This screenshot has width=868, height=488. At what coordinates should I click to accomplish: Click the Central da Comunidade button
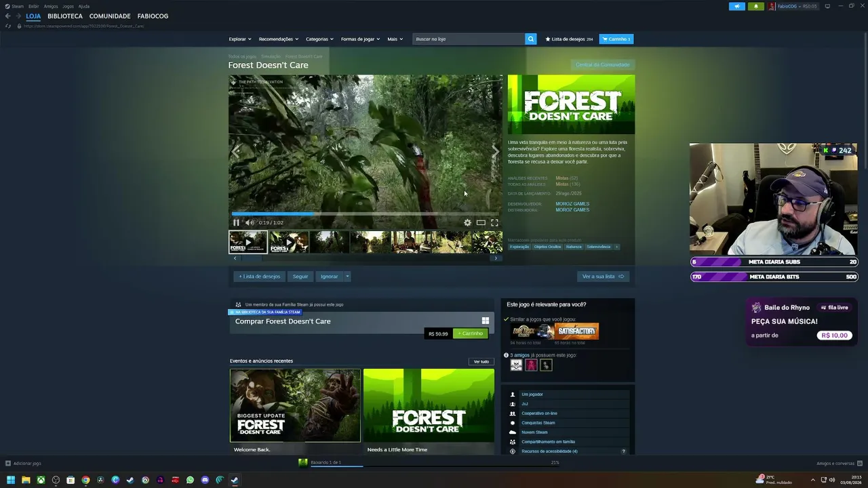[x=603, y=65]
